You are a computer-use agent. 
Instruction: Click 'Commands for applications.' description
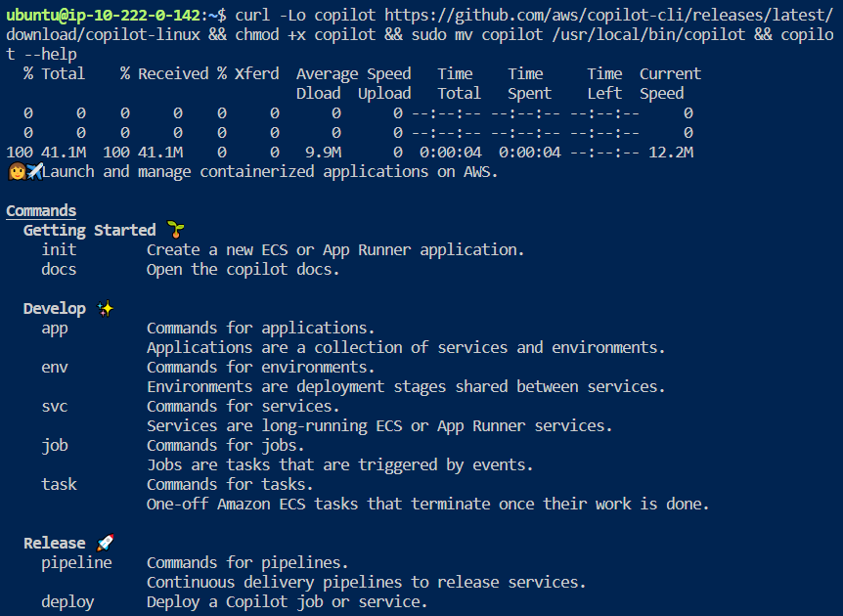(261, 328)
